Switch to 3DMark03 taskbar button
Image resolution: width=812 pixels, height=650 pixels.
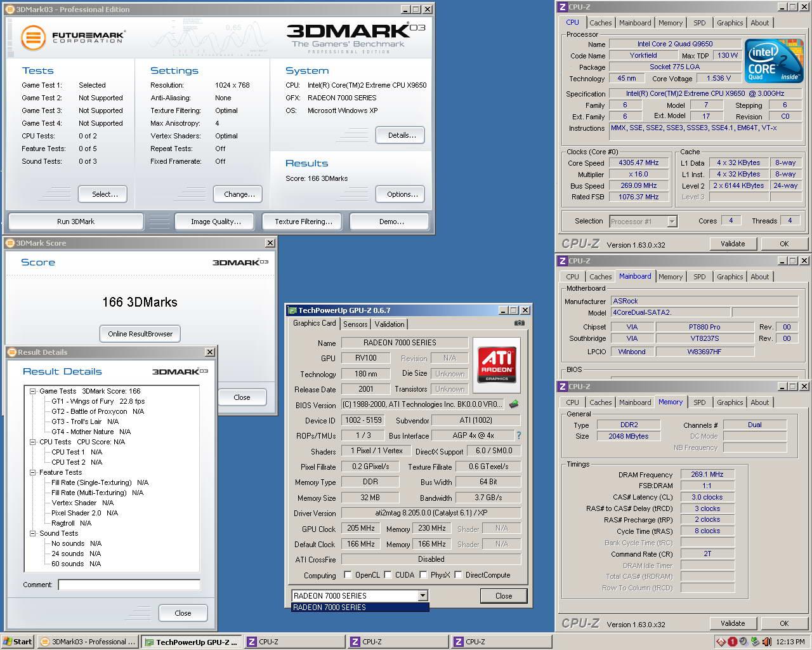click(x=87, y=642)
